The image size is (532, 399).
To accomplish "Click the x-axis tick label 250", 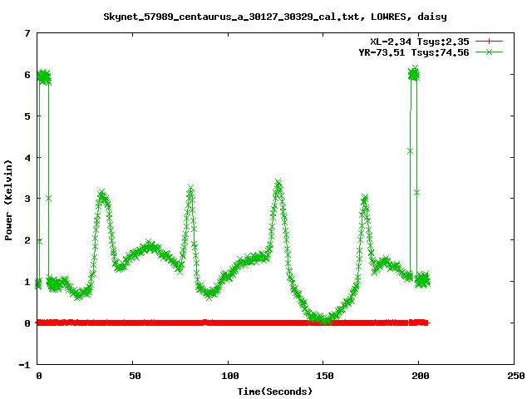I will pos(516,376).
